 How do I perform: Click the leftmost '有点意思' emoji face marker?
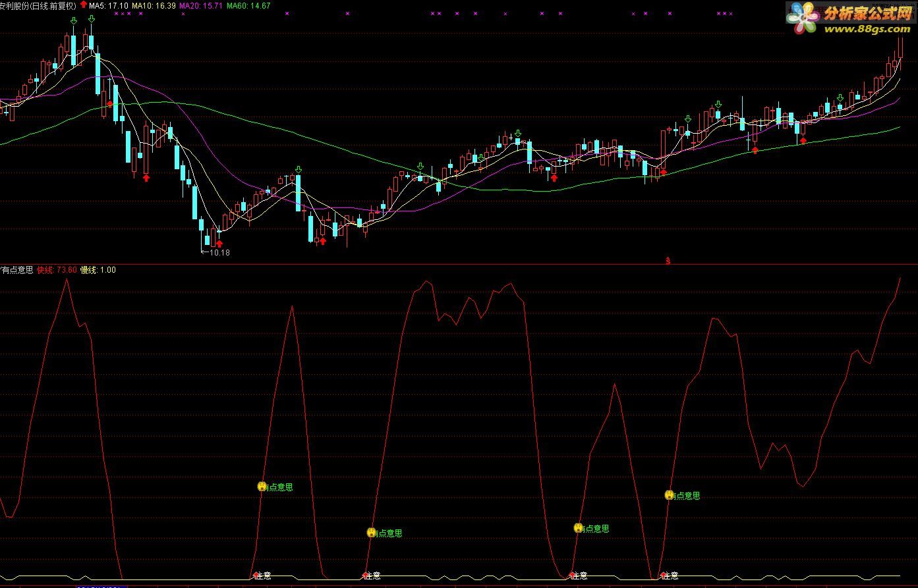tap(262, 487)
